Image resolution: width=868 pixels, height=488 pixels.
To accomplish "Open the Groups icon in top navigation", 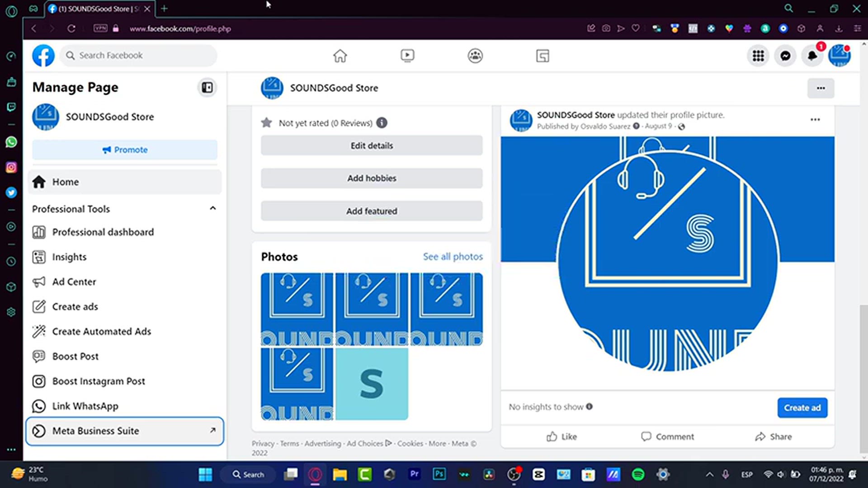I will 475,56.
